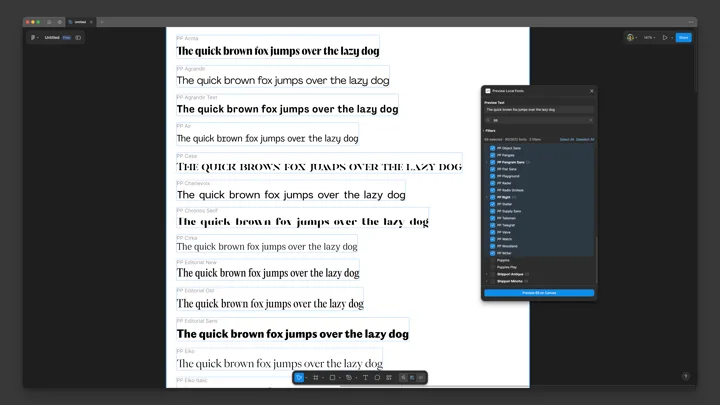
Task: Clear the font search field
Action: [x=591, y=120]
